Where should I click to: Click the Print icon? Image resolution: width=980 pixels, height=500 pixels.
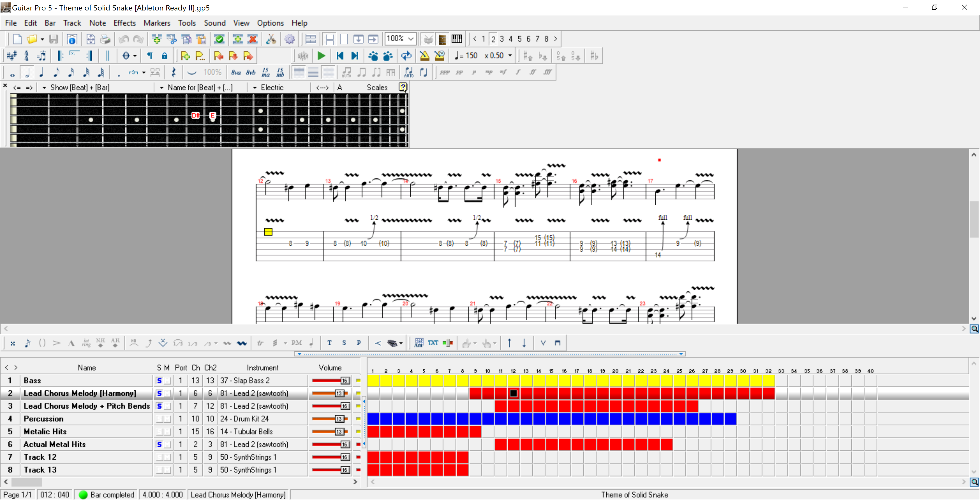pyautogui.click(x=105, y=39)
